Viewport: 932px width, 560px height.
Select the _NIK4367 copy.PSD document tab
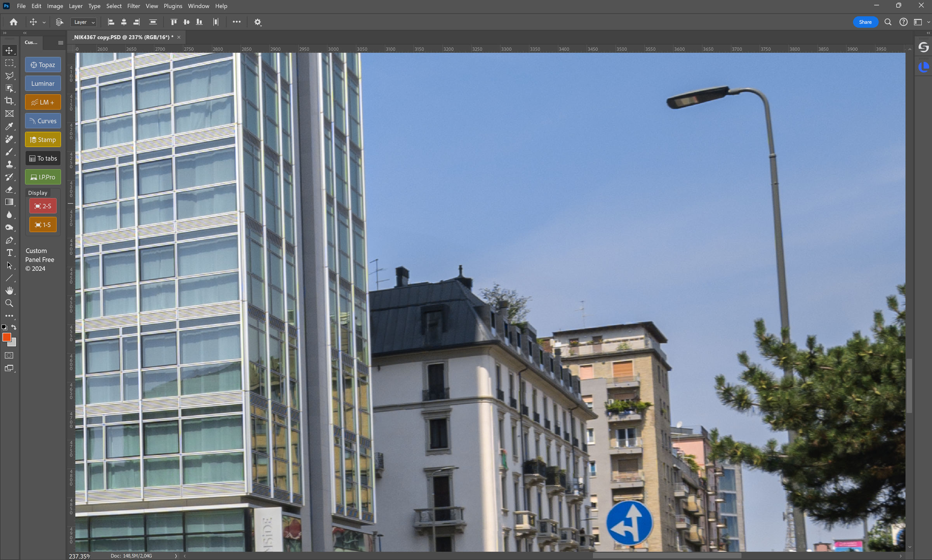click(x=121, y=37)
